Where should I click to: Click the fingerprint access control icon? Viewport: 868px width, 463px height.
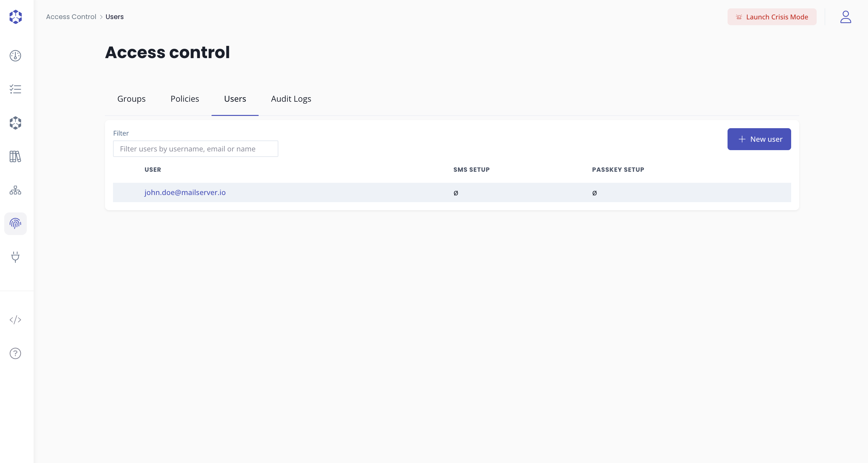click(15, 224)
